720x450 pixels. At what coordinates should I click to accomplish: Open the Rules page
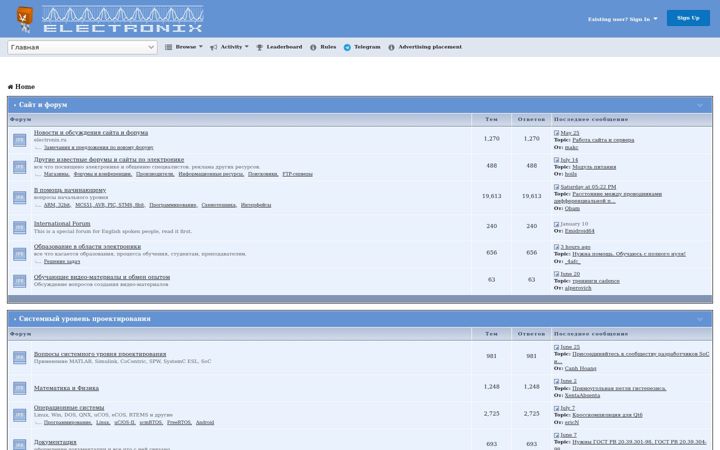323,47
